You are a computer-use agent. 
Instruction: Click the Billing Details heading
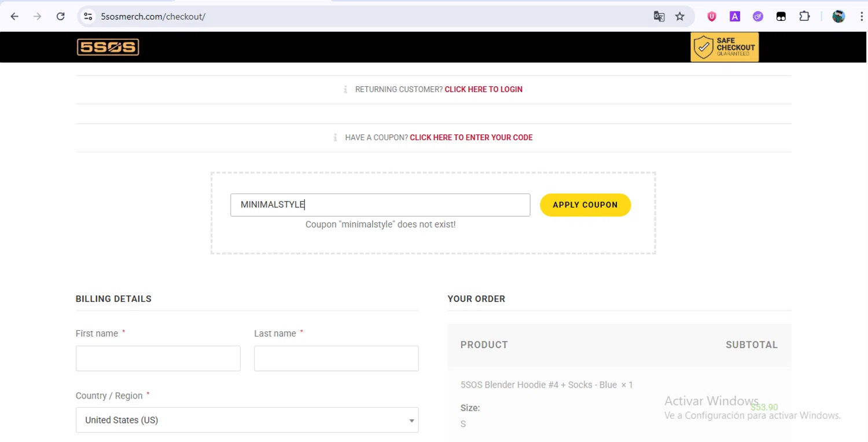click(113, 299)
